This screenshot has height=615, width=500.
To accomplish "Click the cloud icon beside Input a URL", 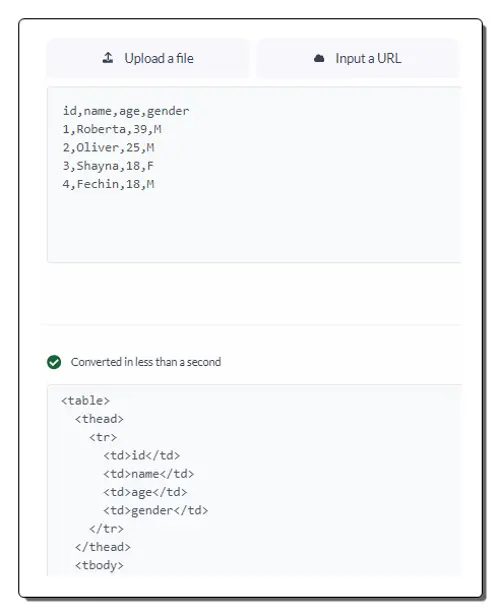I will tap(319, 58).
